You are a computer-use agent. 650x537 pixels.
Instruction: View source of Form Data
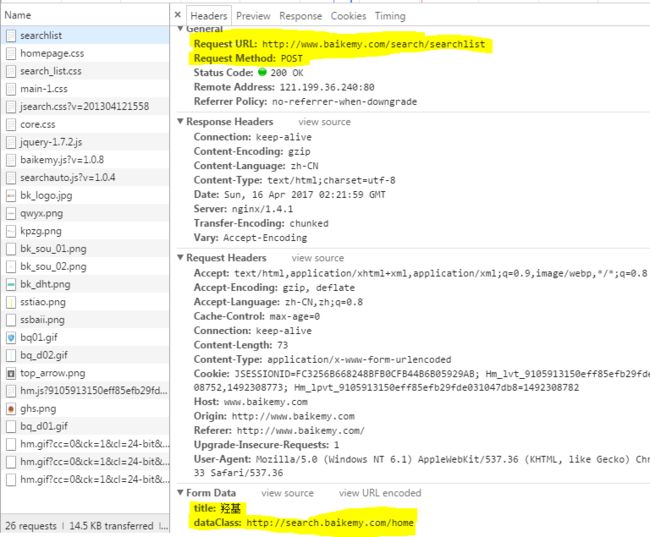[x=287, y=493]
